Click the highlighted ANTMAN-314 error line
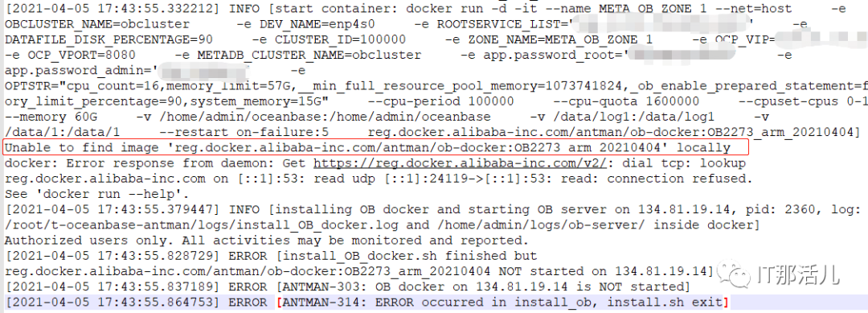868x313 pixels. coord(366,303)
